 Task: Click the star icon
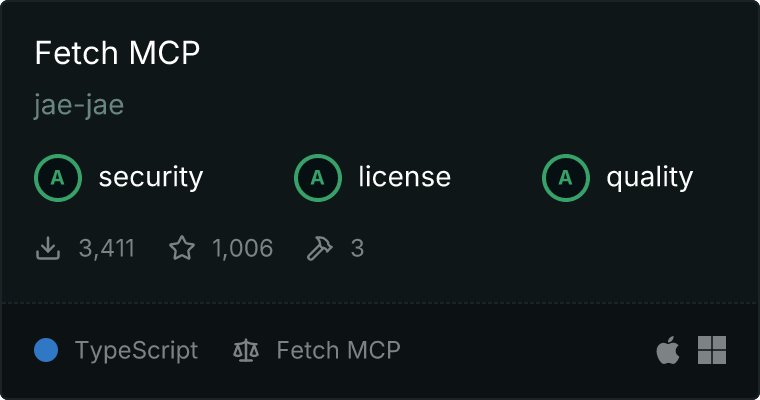coord(182,248)
